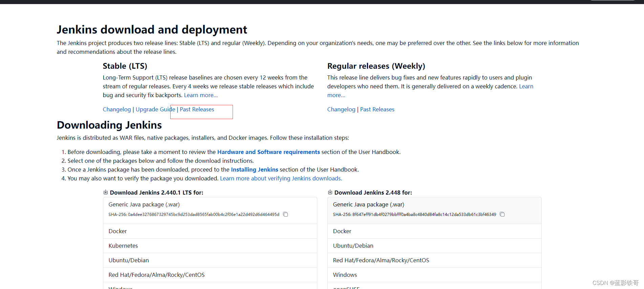Click the Regular releases (Weekly) heading
The image size is (644, 289).
coord(376,66)
